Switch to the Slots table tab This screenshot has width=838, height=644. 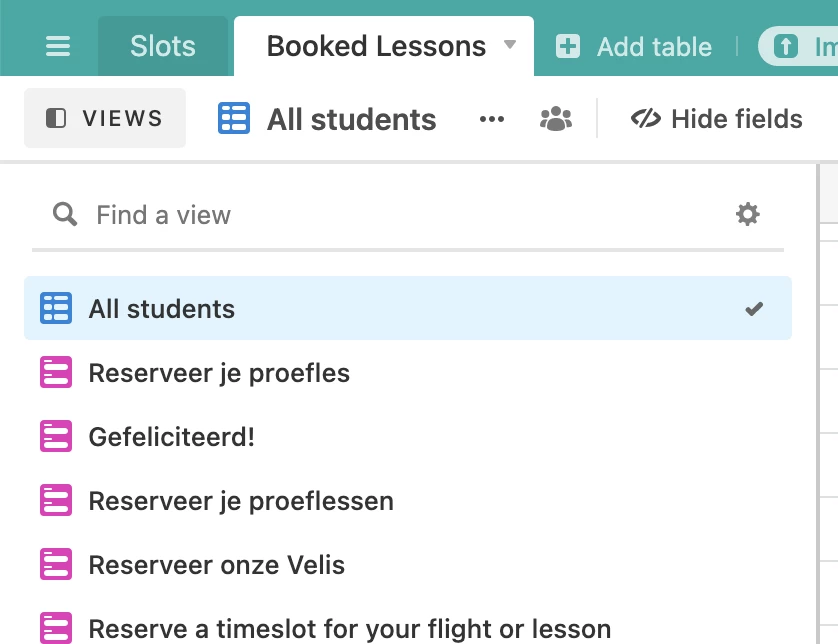click(x=163, y=46)
